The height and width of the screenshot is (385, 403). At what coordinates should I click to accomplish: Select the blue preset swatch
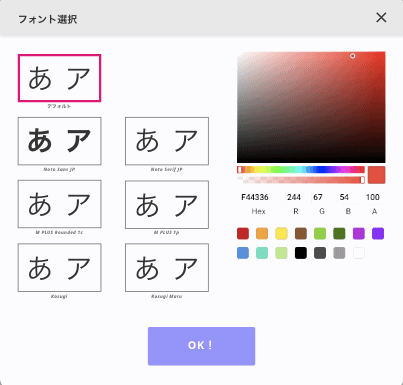click(x=243, y=253)
